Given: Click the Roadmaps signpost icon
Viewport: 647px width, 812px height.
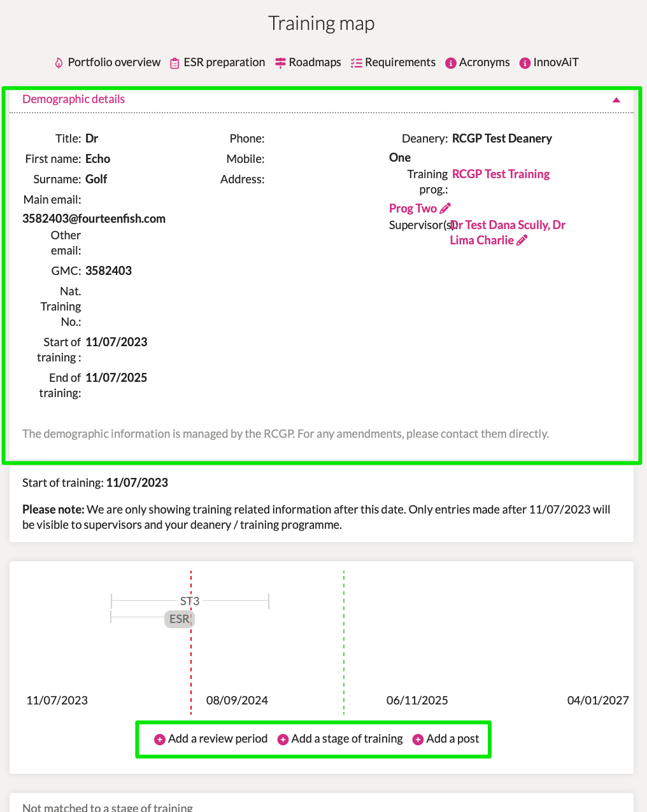Looking at the screenshot, I should point(280,63).
